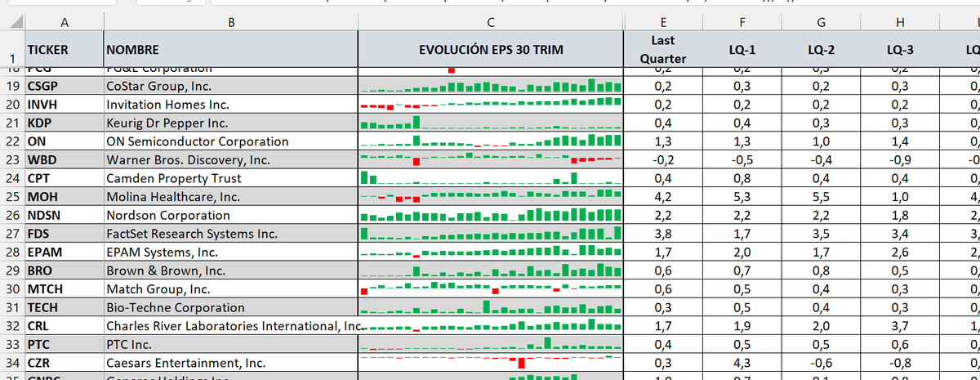Screen dimensions: 980x380
Task: Click the LQ-1 header cell
Action: pos(742,50)
